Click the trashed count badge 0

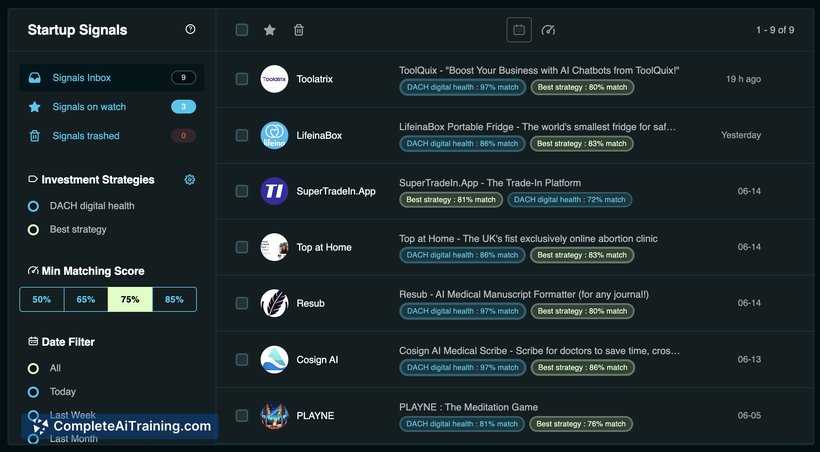point(184,136)
